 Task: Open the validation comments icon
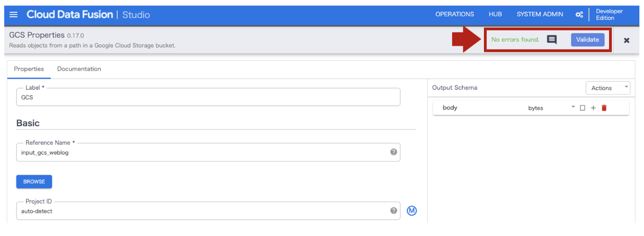[552, 39]
